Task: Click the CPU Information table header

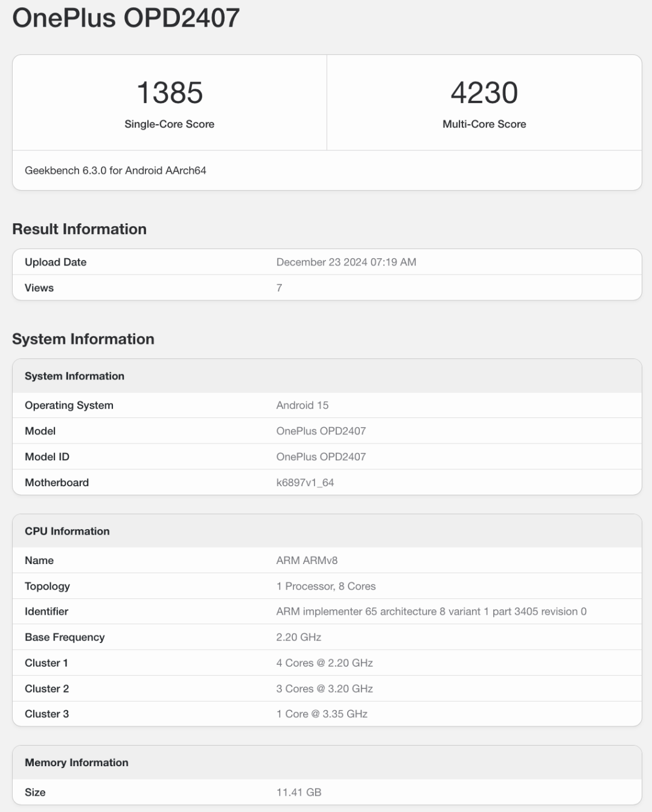Action: pyautogui.click(x=67, y=531)
